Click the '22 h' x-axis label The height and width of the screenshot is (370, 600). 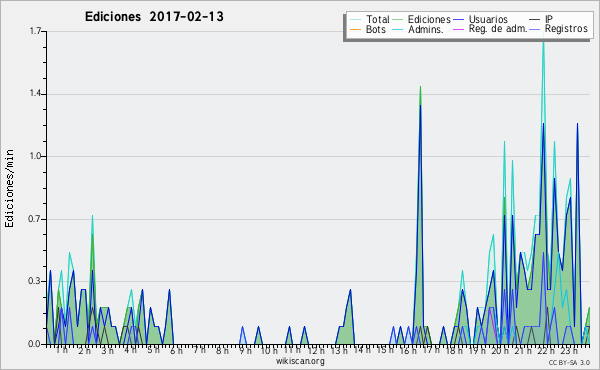pyautogui.click(x=546, y=350)
